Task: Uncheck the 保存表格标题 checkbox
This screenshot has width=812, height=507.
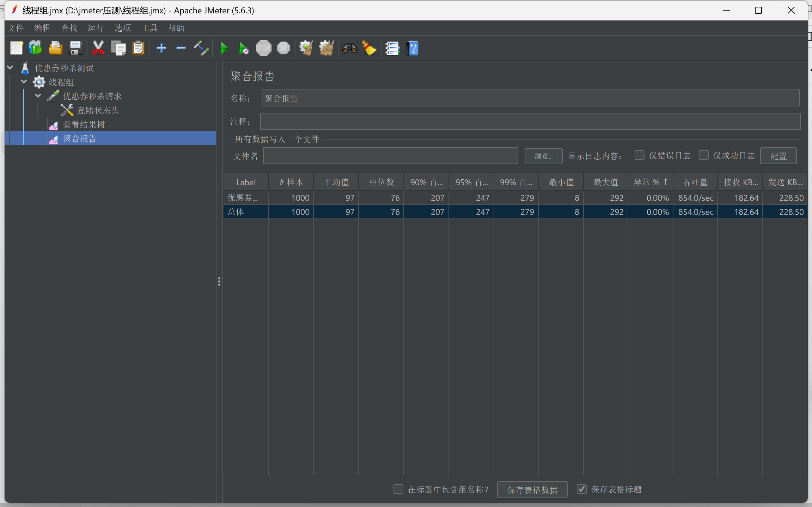Action: tap(582, 489)
